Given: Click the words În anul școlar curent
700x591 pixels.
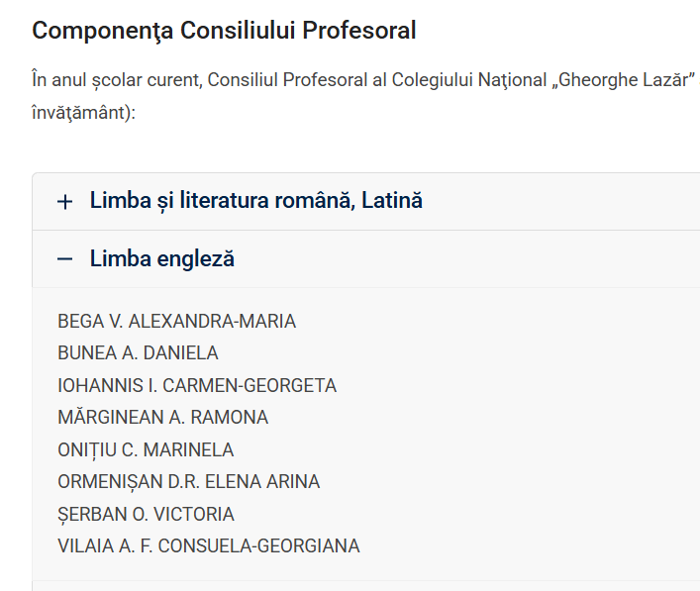Looking at the screenshot, I should coord(117,80).
